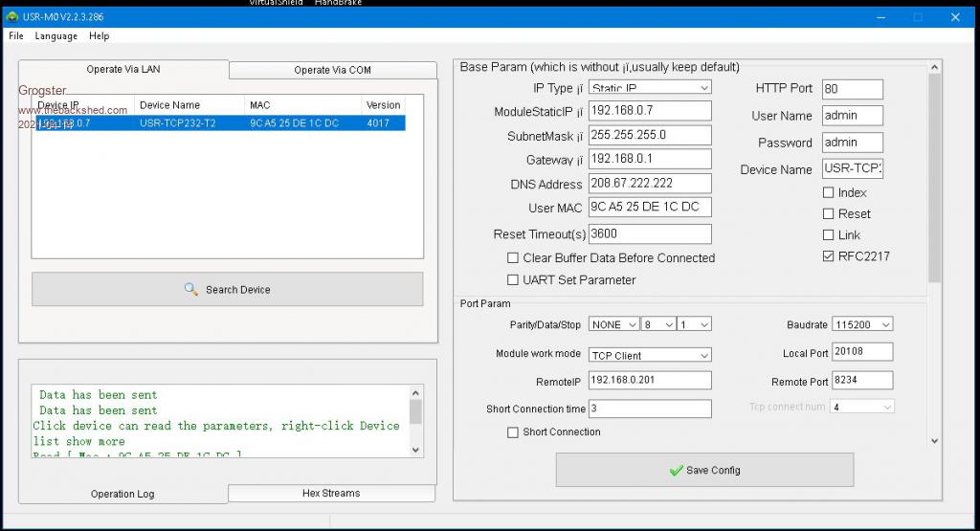Click the operation log vertical scrollbar
This screenshot has width=980, height=531.
pyautogui.click(x=415, y=421)
